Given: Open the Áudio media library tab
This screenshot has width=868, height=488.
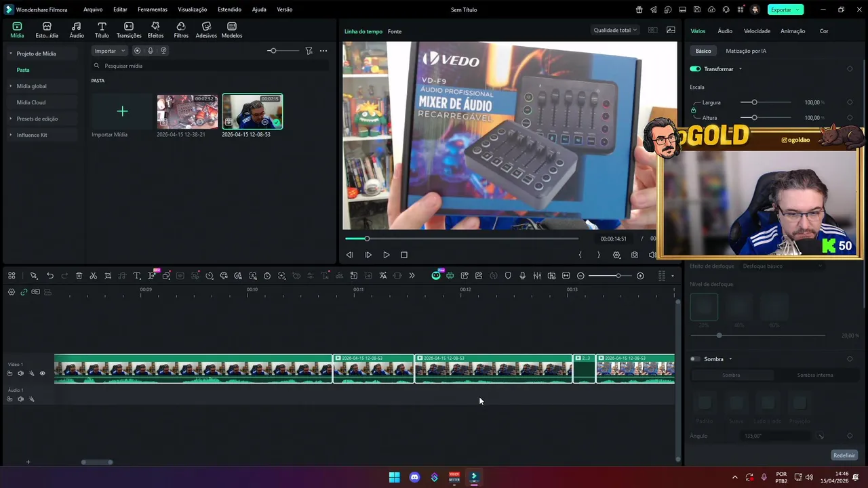Looking at the screenshot, I should point(77,30).
